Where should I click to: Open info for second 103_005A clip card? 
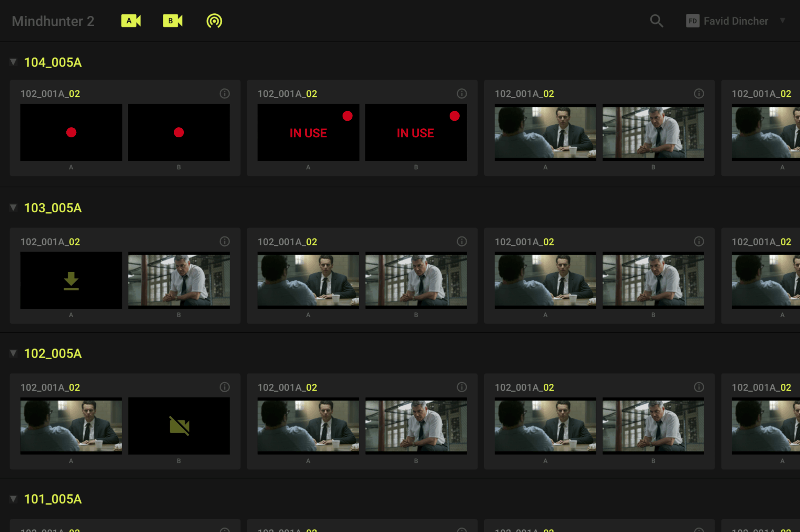(462, 241)
